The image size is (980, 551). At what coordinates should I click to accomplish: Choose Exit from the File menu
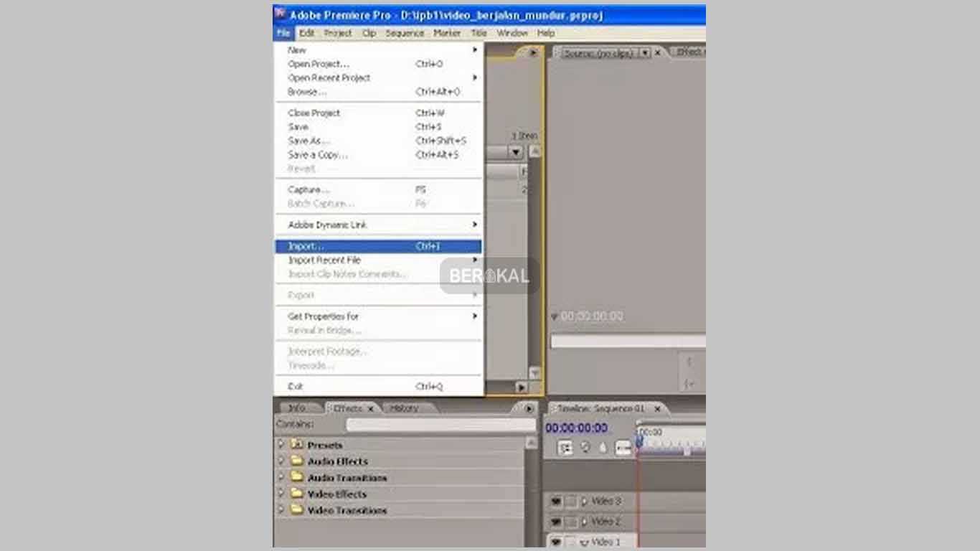(379, 387)
